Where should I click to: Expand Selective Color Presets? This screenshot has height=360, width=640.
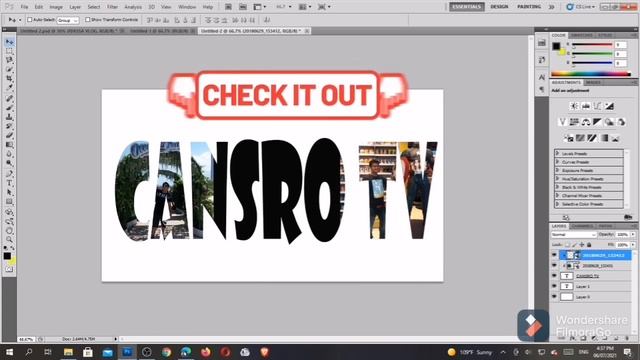558,204
